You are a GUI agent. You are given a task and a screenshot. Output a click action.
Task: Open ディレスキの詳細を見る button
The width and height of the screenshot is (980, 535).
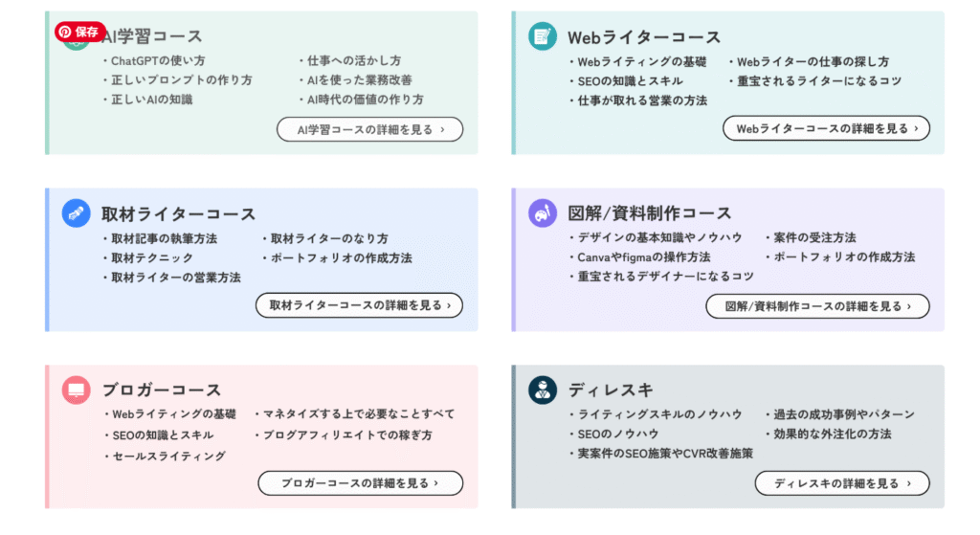pyautogui.click(x=842, y=483)
